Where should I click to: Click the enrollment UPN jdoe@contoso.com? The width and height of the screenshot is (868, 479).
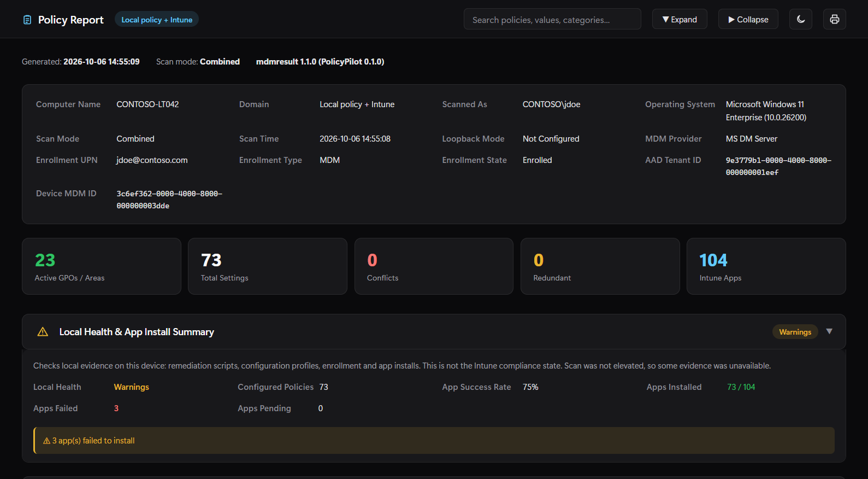tap(152, 160)
